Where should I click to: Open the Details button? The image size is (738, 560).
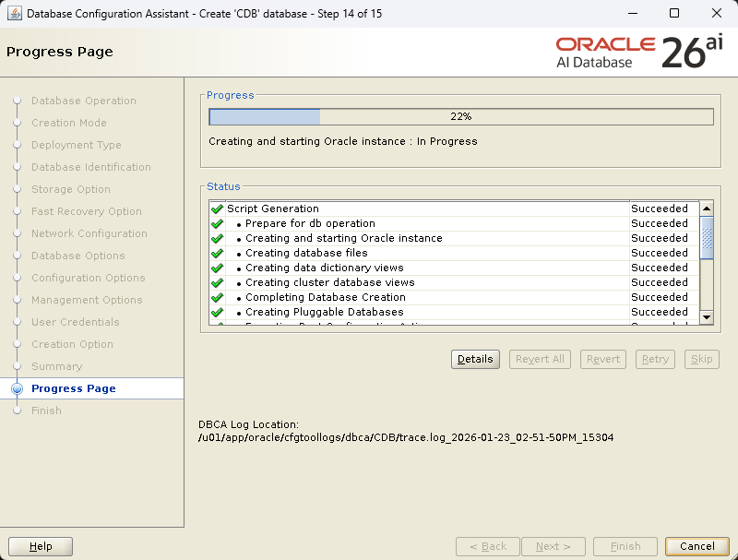tap(475, 359)
